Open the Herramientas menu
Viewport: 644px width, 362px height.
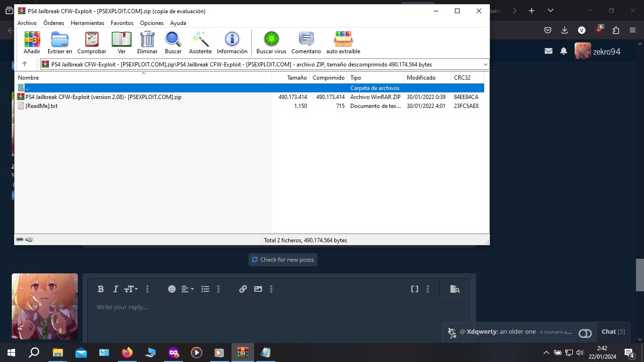pyautogui.click(x=87, y=23)
